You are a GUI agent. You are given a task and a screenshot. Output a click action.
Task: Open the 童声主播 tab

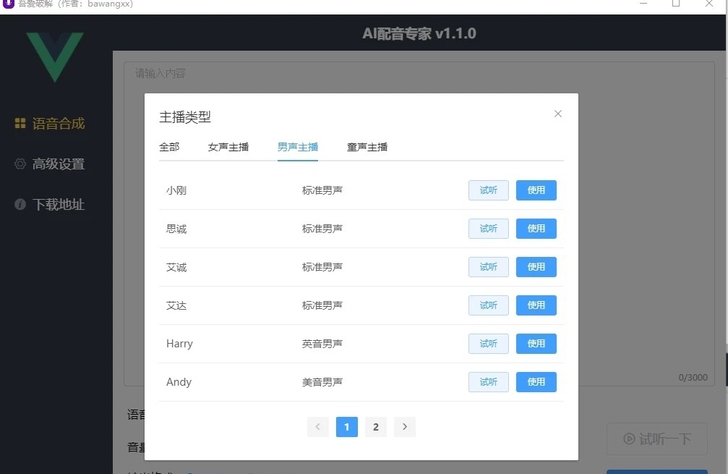[x=367, y=147]
